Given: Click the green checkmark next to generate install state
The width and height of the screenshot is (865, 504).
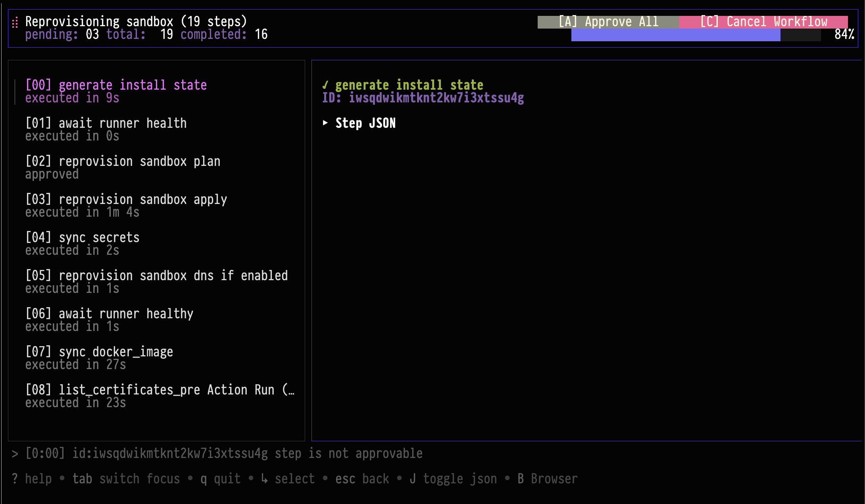Looking at the screenshot, I should pos(325,85).
